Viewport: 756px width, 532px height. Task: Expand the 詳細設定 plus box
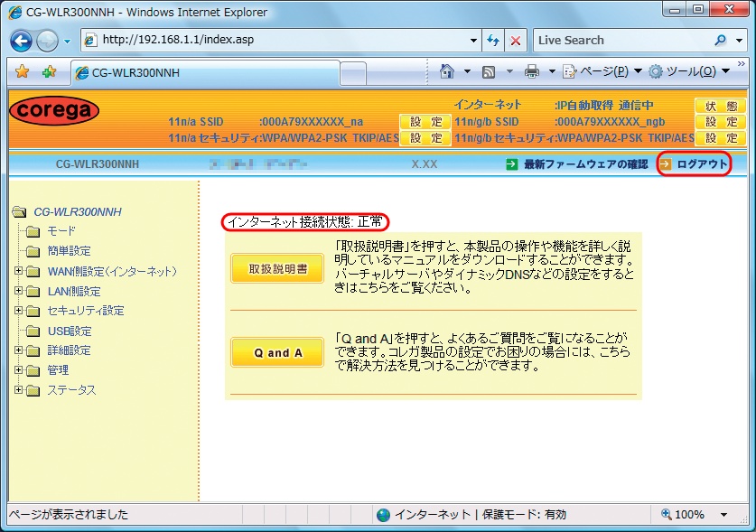(x=18, y=350)
